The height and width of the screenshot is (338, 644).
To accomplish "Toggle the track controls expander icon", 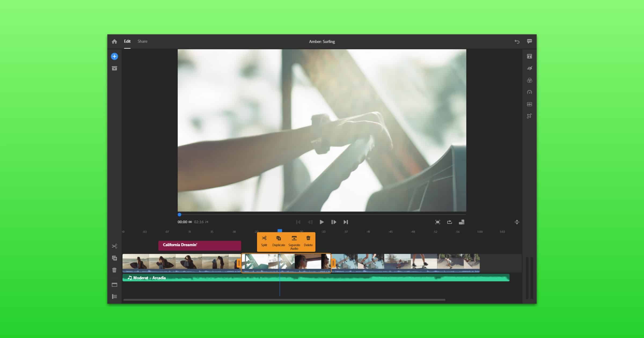I will [114, 296].
